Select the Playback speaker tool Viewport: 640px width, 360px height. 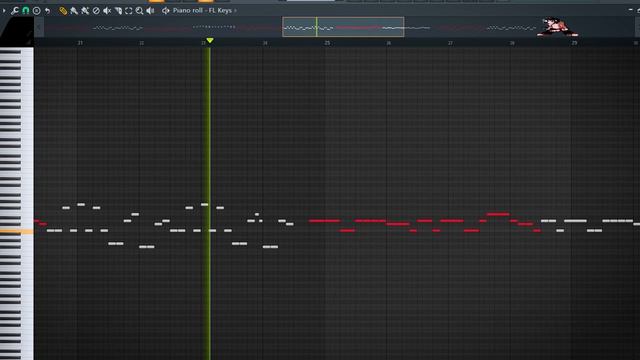pyautogui.click(x=150, y=11)
